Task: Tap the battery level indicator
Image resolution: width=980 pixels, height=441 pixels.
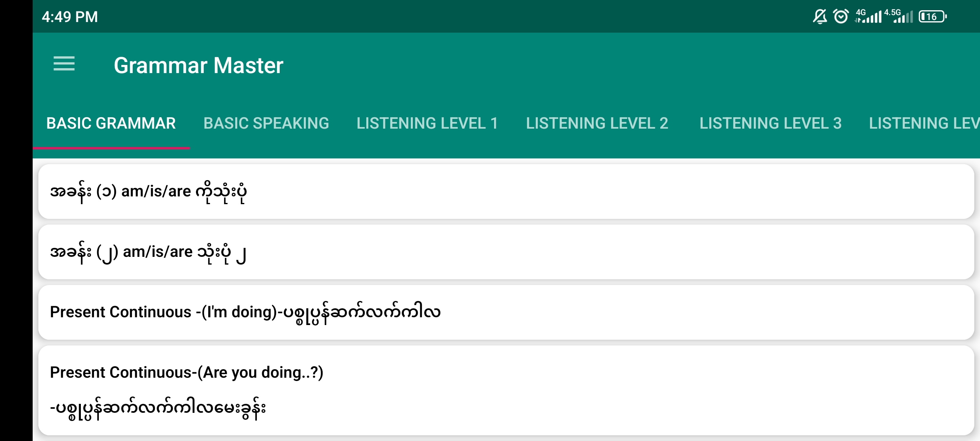Action: (933, 17)
